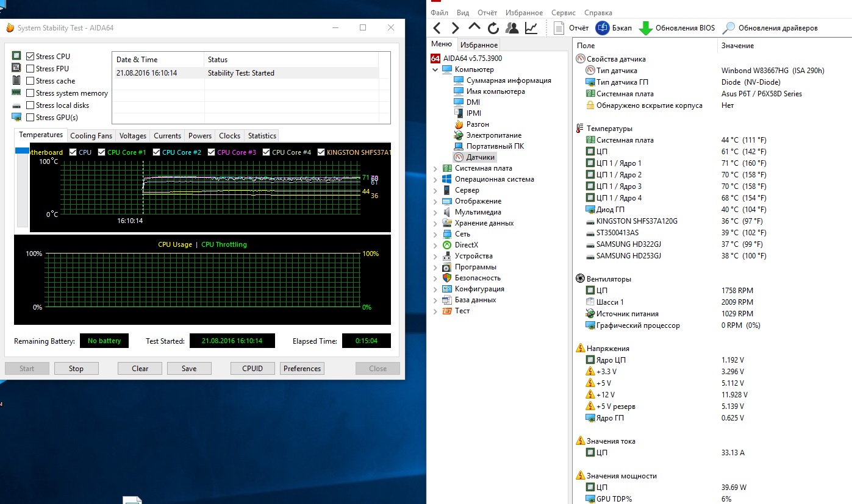The height and width of the screenshot is (504, 852).
Task: Show the Statistics tab
Action: [x=262, y=136]
